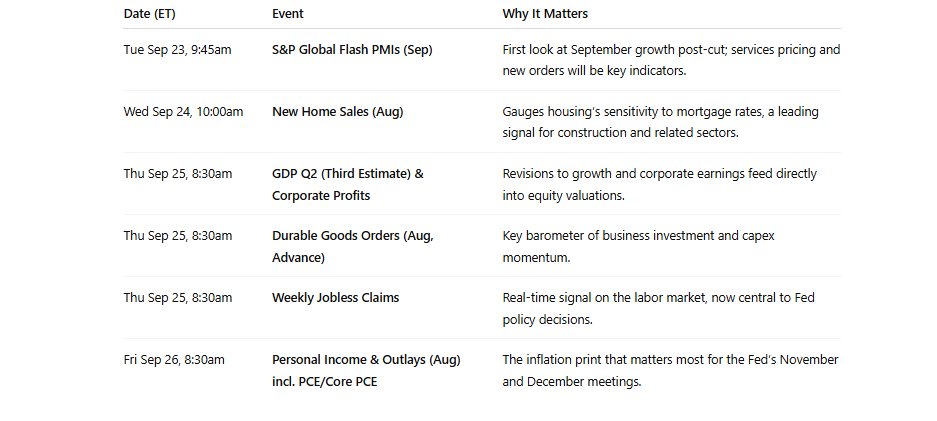This screenshot has width=937, height=421.
Task: Click the description about housing's sensitivity to mortgage rates
Action: pos(660,122)
